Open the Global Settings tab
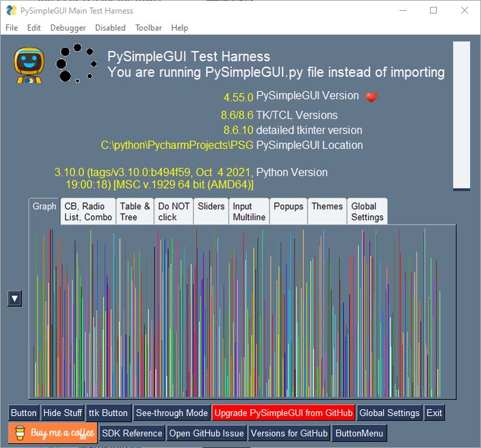This screenshot has width=481, height=448. pyautogui.click(x=367, y=212)
